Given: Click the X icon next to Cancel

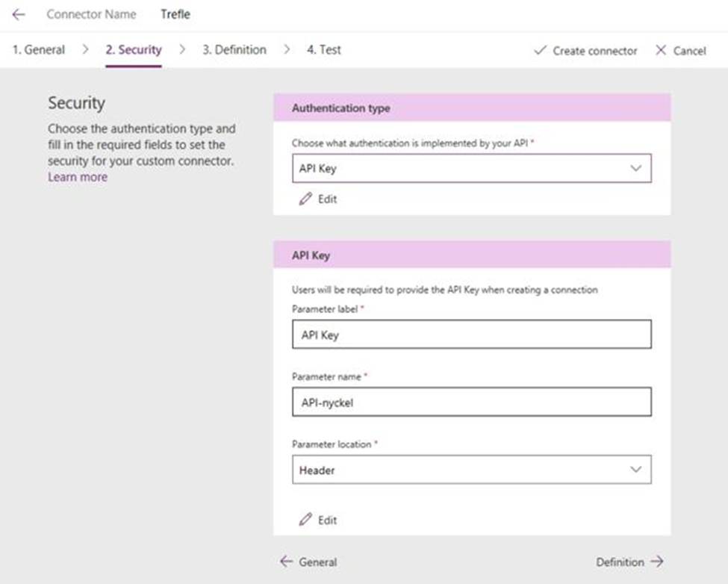Looking at the screenshot, I should pyautogui.click(x=660, y=51).
